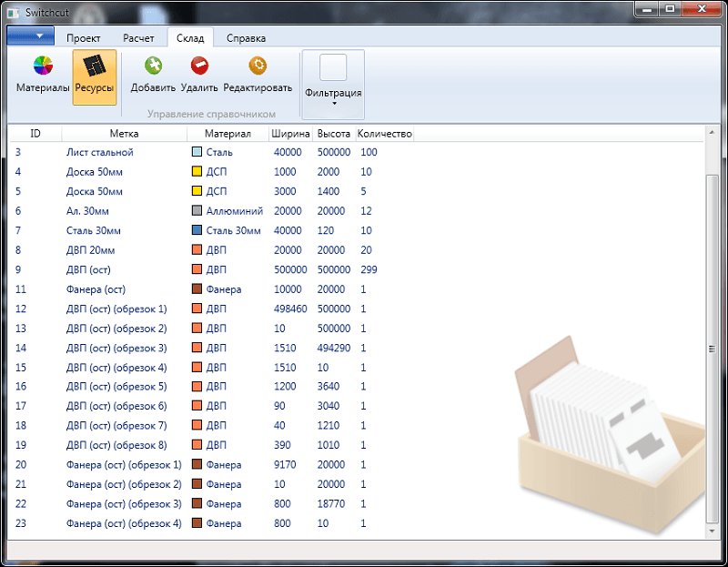This screenshot has height=567, width=728.
Task: Click the quantity value 299
Action: click(x=369, y=269)
